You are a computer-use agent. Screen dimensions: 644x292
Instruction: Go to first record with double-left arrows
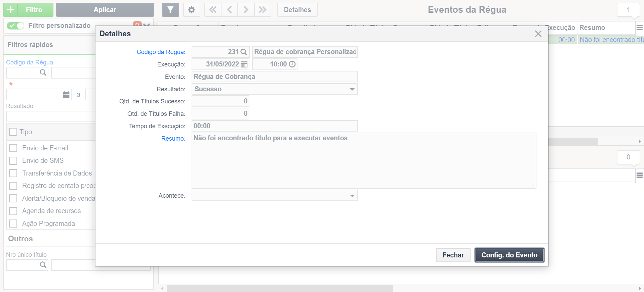[213, 10]
